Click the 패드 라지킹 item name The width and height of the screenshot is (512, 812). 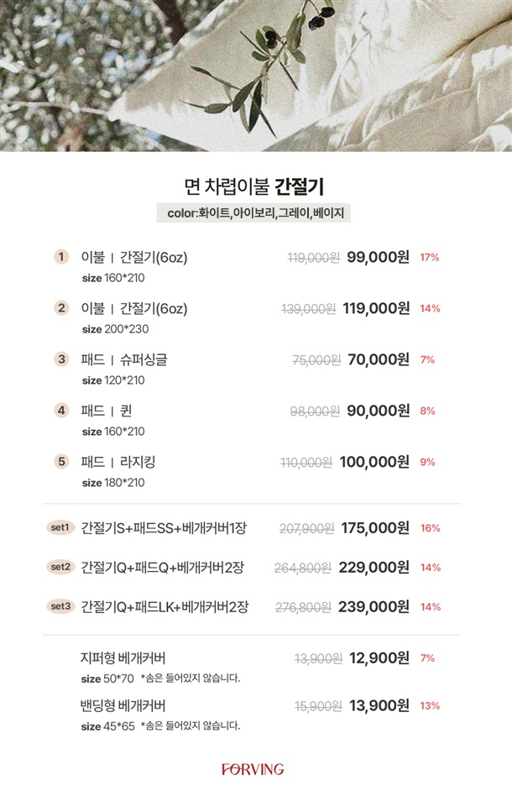(x=118, y=462)
